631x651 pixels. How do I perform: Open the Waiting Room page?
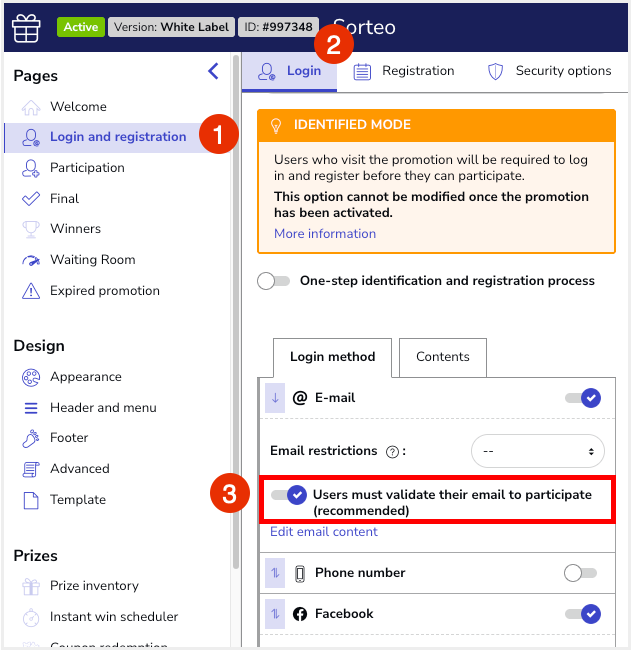[x=93, y=260]
